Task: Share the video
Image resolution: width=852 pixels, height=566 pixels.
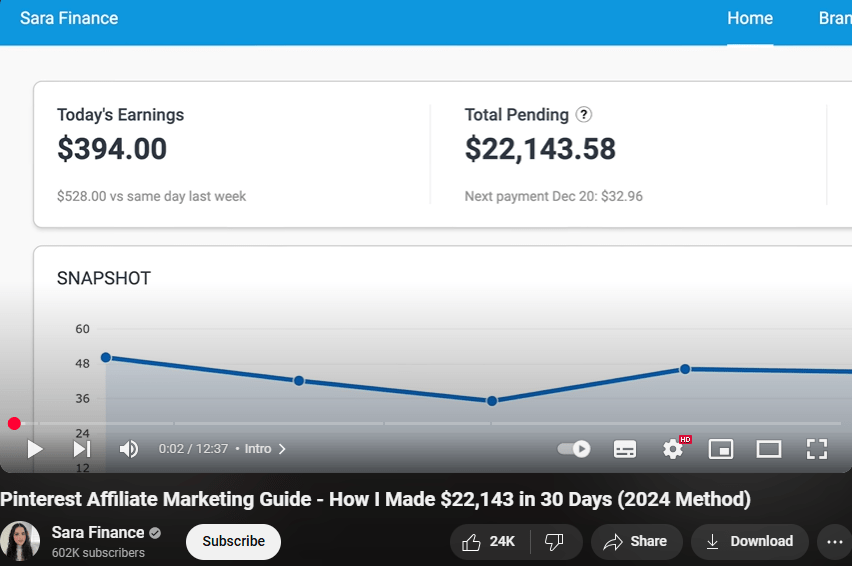Action: click(x=636, y=542)
